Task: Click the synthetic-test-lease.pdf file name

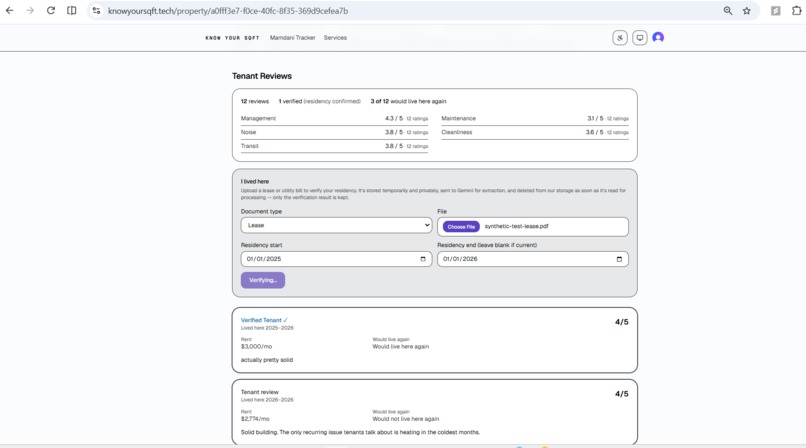Action: point(517,226)
